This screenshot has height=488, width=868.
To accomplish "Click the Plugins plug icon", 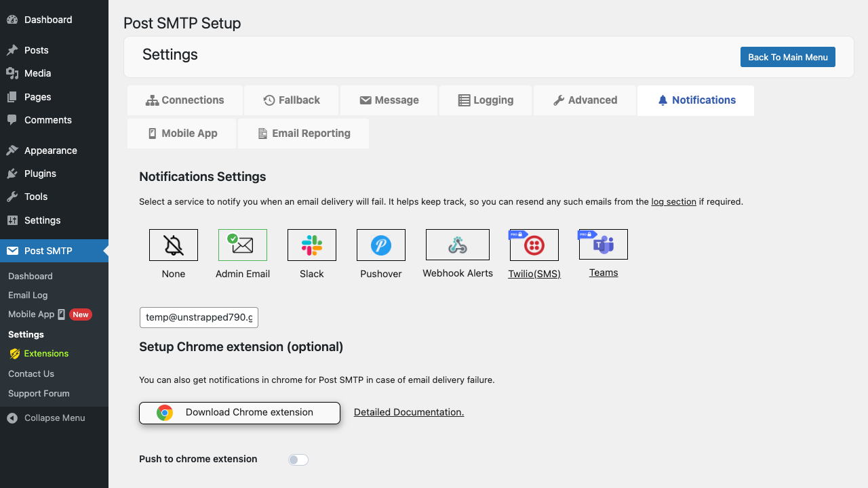I will pyautogui.click(x=12, y=174).
